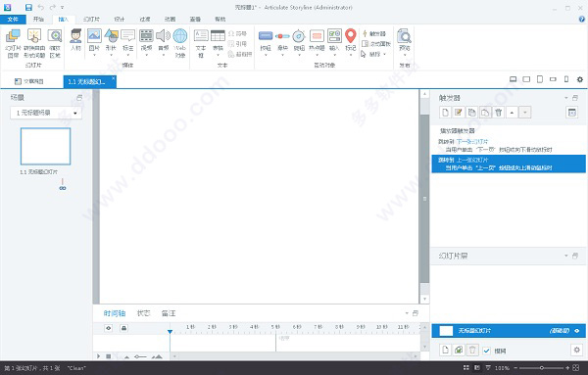Click the Redo arrow in the title bar
The height and width of the screenshot is (375, 588).
click(53, 7)
